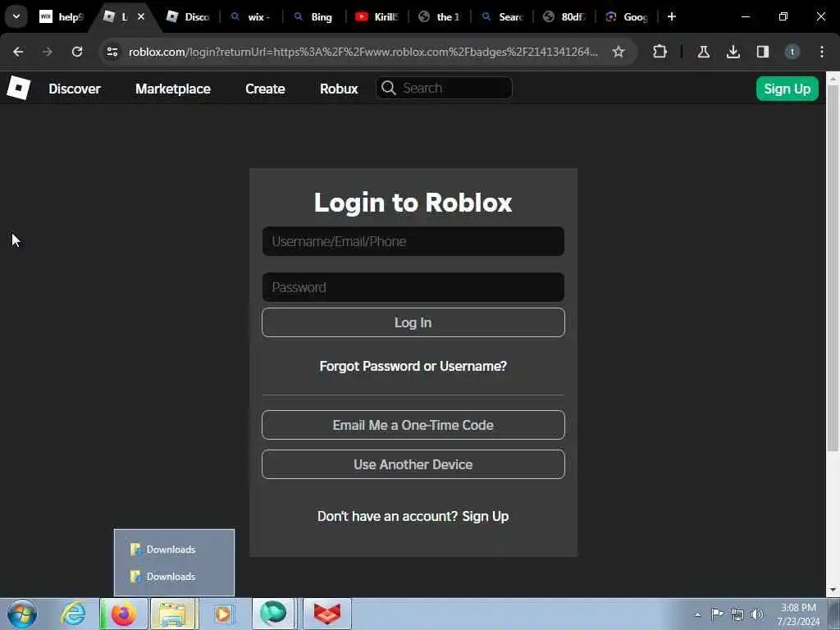Open Forgot Password or Username link

click(413, 366)
